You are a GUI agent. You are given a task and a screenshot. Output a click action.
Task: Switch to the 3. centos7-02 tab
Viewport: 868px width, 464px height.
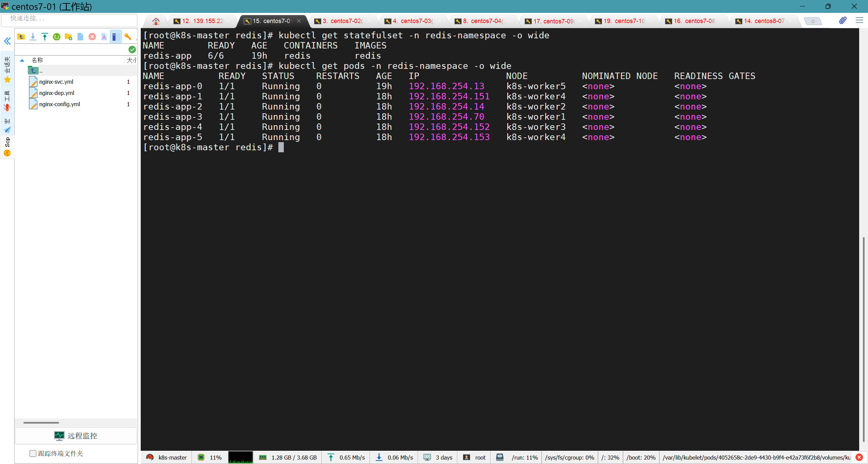coord(342,21)
